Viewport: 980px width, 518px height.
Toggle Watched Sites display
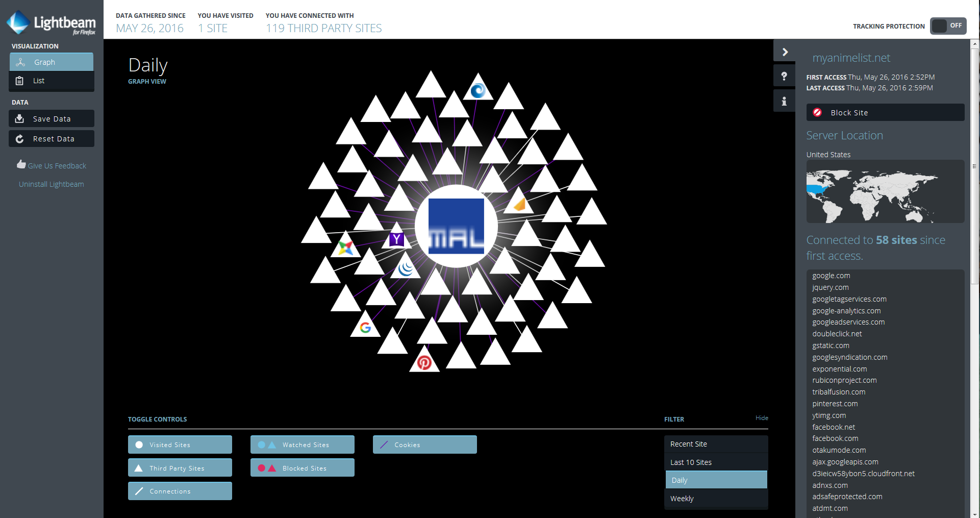pyautogui.click(x=303, y=445)
